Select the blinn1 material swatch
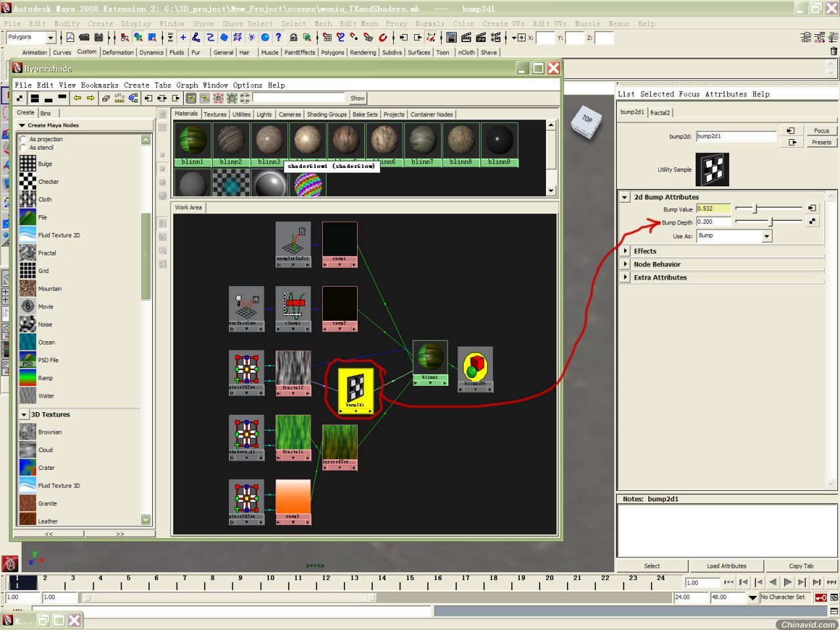Screen dimensions: 840x630 pos(192,140)
